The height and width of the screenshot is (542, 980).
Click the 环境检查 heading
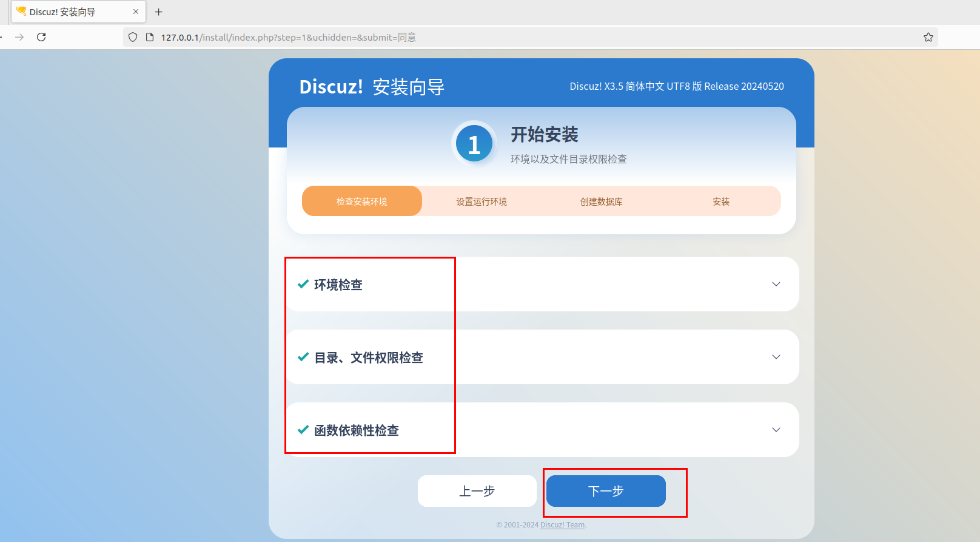click(338, 285)
